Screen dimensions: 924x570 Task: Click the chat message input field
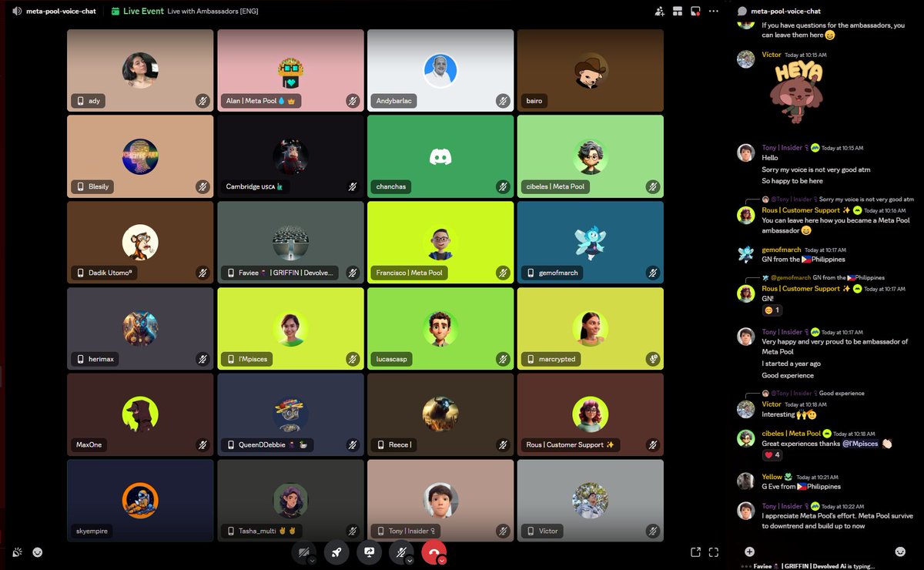(x=824, y=552)
